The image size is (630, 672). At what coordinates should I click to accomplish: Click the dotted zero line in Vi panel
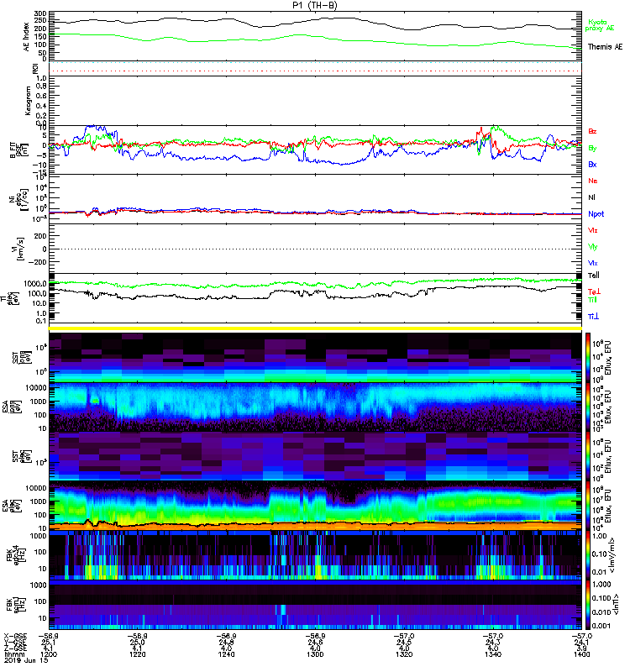316,249
